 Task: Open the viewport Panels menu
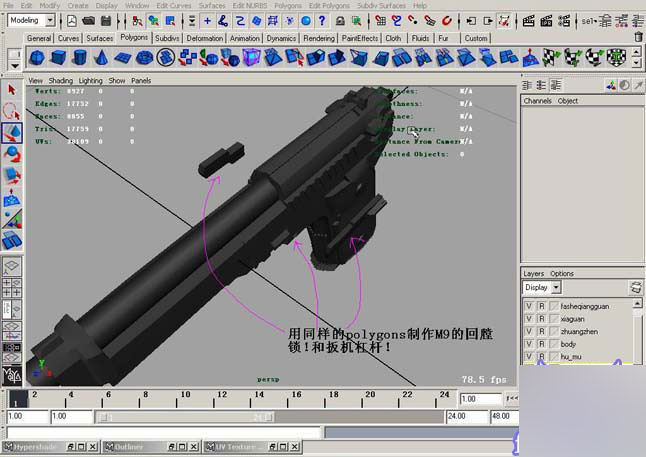(141, 81)
